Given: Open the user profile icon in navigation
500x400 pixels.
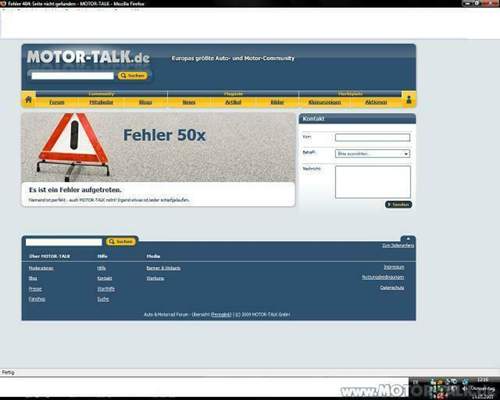Looking at the screenshot, I should [409, 99].
